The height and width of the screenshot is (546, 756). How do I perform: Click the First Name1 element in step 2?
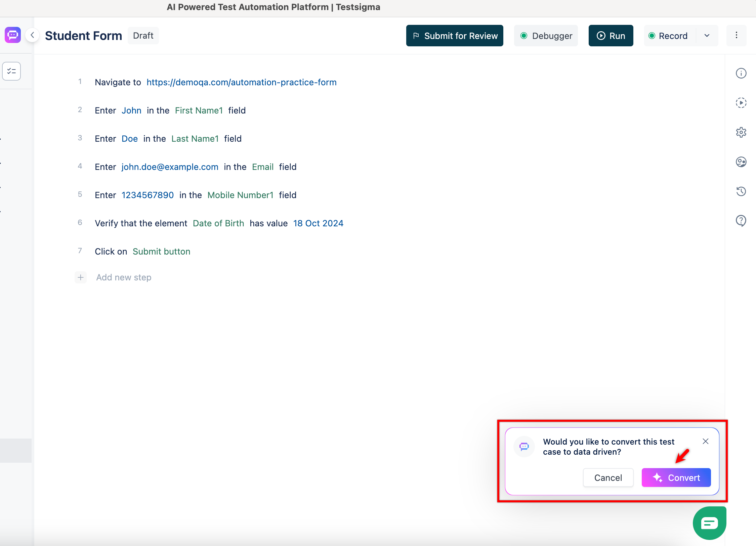point(199,110)
